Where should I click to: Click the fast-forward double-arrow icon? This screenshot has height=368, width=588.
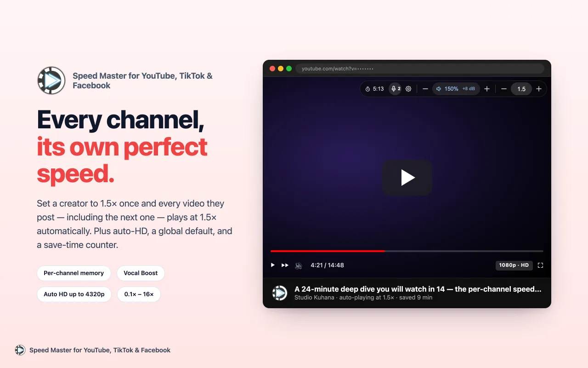point(285,265)
